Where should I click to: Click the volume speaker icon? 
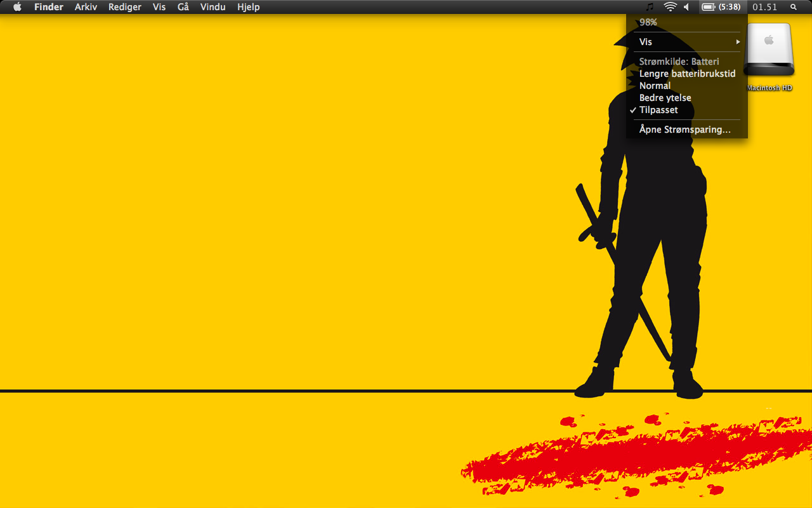pyautogui.click(x=686, y=7)
